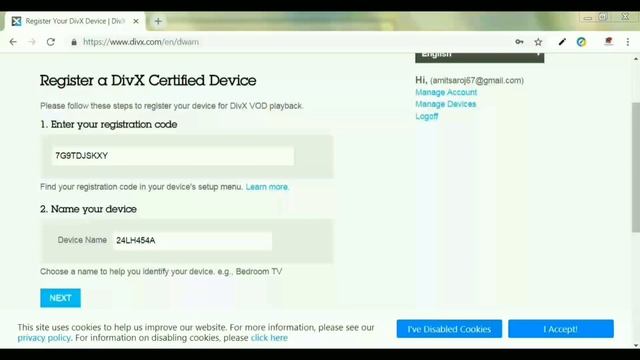Minimize the browser window
The width and height of the screenshot is (640, 360).
(x=588, y=18)
